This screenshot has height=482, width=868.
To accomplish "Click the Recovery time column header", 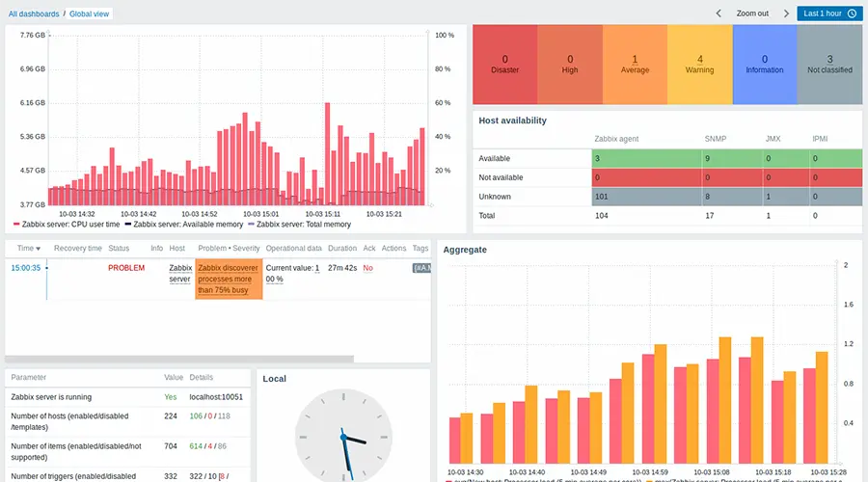I will click(77, 248).
